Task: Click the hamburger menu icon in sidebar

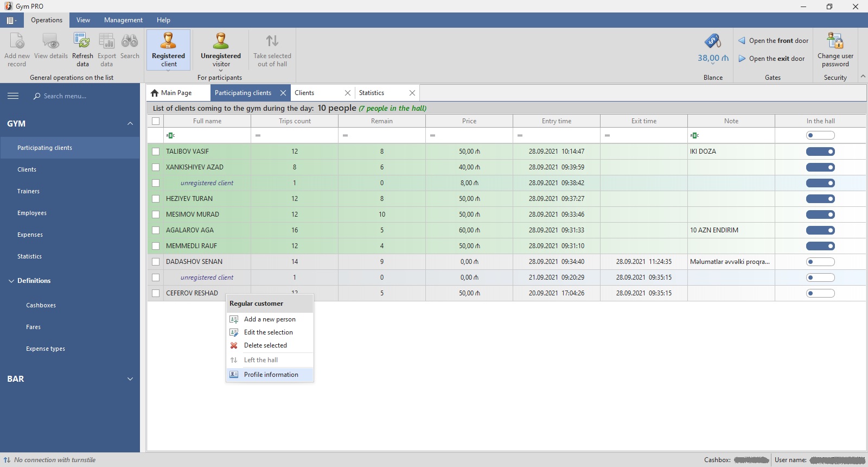Action: [x=13, y=96]
